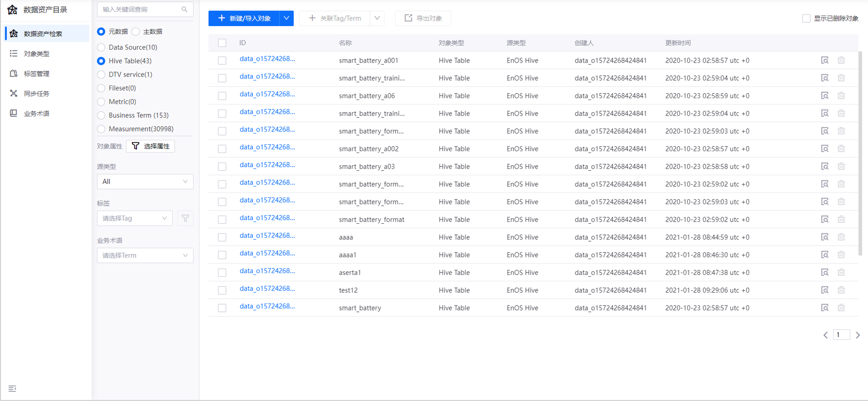
Task: View details icon for smart_battery_a03 row
Action: pos(825,166)
